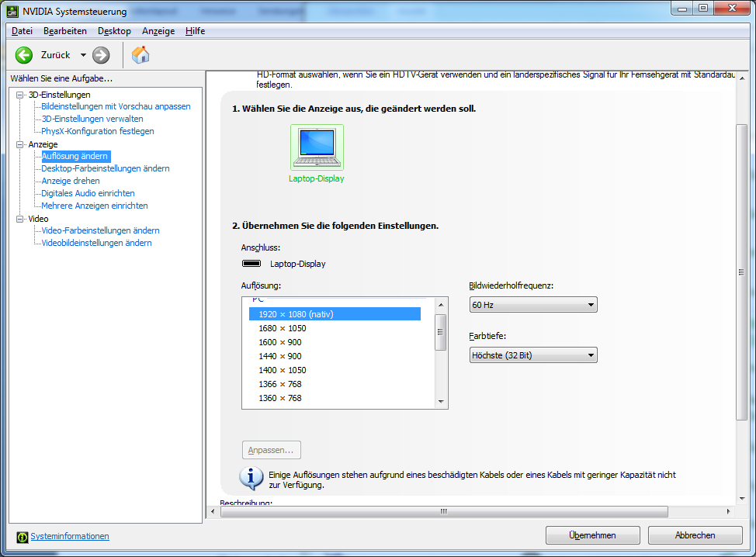
Task: Click the Zurück label in toolbar
Action: 55,55
